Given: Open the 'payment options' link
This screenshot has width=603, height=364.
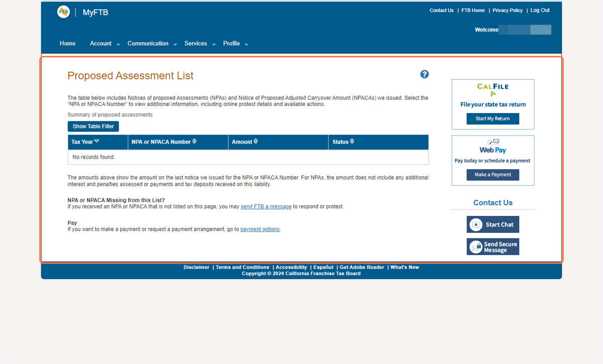Looking at the screenshot, I should [x=260, y=229].
